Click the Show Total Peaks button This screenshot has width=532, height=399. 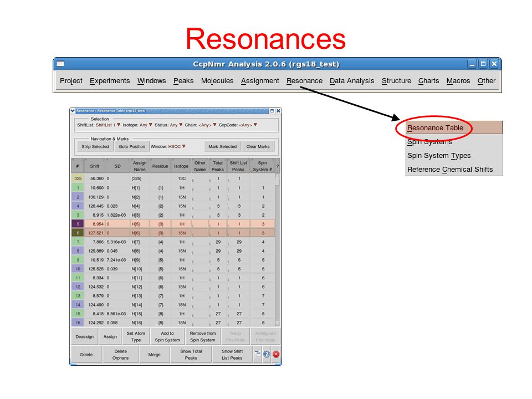191,355
